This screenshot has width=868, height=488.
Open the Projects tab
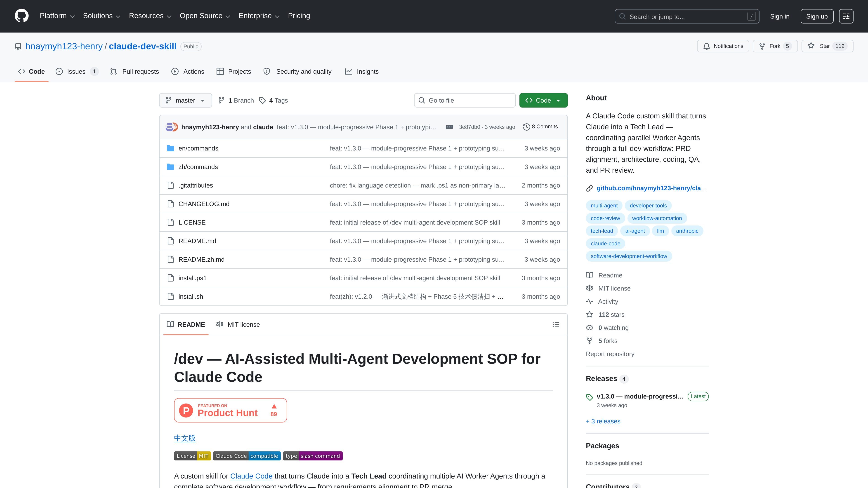coord(234,71)
